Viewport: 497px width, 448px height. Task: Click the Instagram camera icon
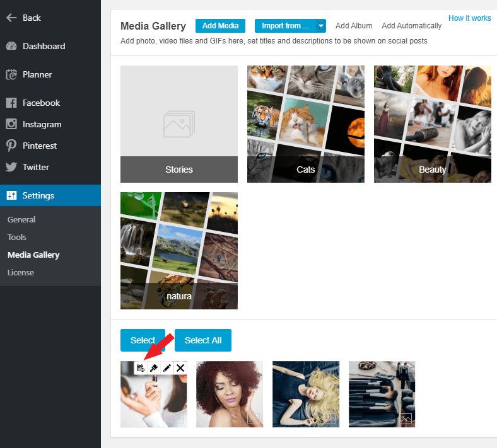coord(11,124)
